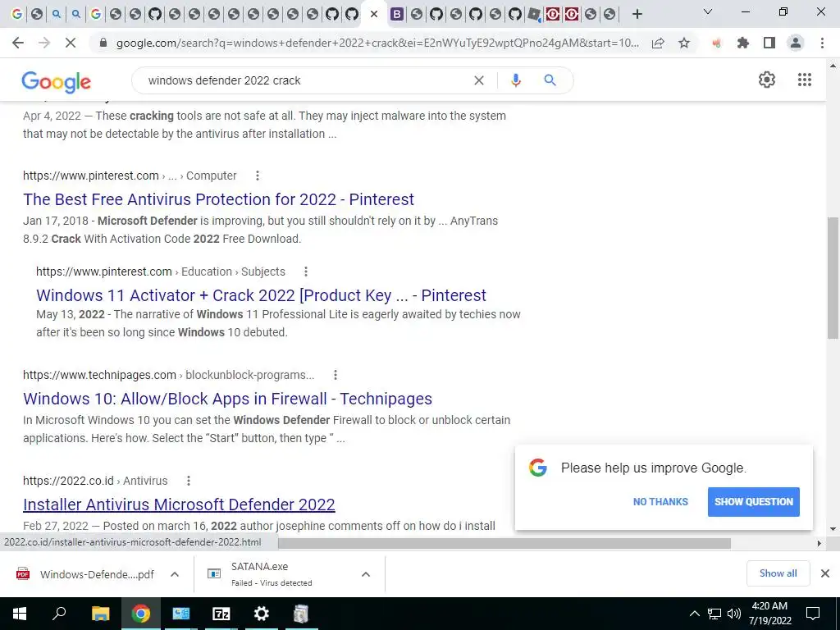The width and height of the screenshot is (840, 630).
Task: Open The Best Free Antivirus Protection result
Action: pyautogui.click(x=218, y=199)
